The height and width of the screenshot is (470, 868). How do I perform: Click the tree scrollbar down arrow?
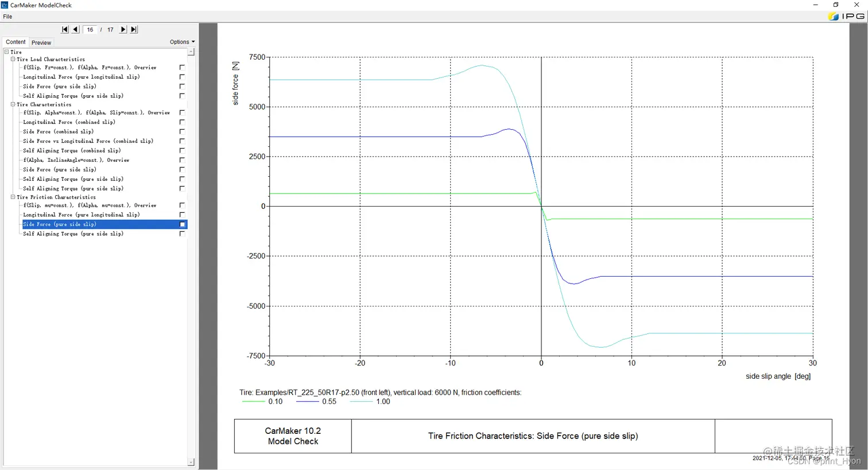(191, 462)
